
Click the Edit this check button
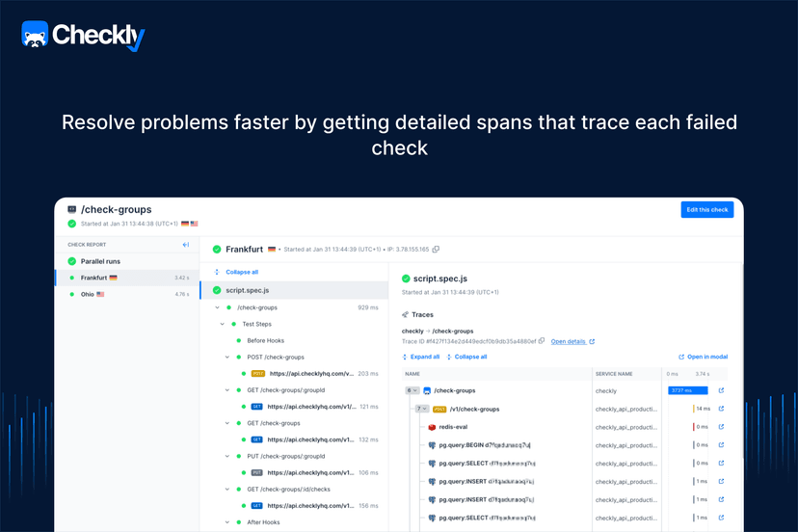(706, 210)
